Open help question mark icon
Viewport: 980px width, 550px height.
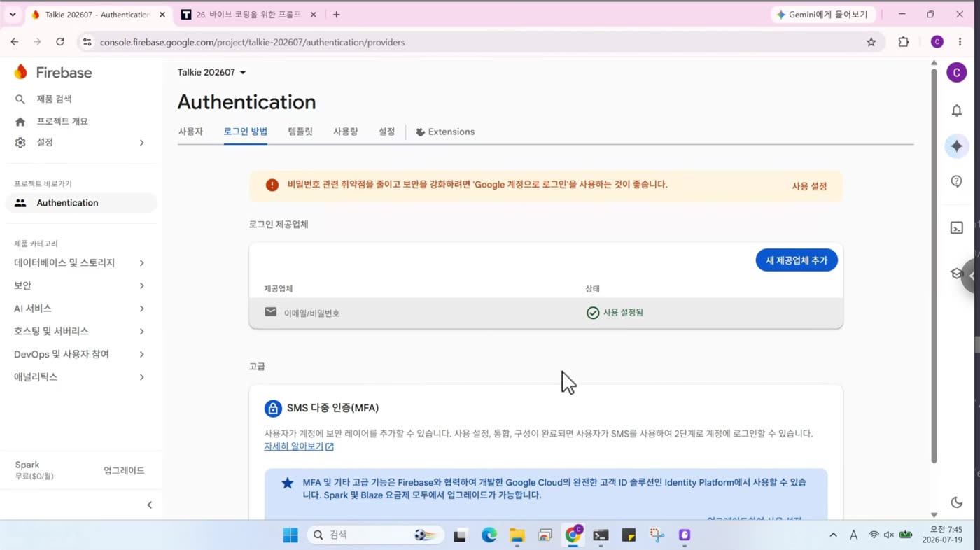tap(957, 181)
